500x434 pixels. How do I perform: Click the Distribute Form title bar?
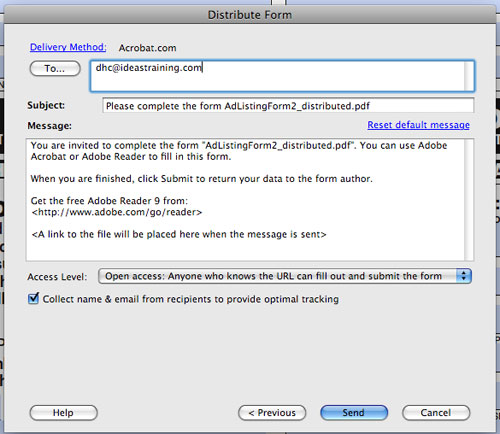250,15
